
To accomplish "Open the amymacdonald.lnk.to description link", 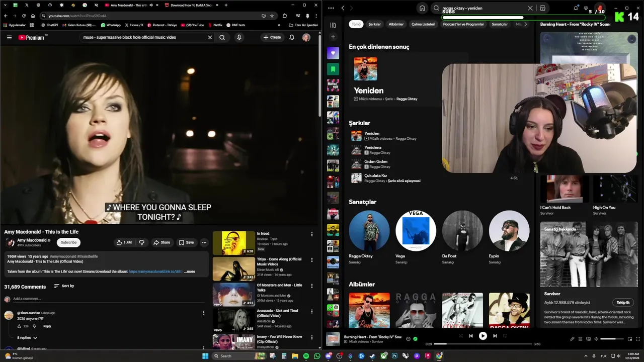I will pos(155,271).
